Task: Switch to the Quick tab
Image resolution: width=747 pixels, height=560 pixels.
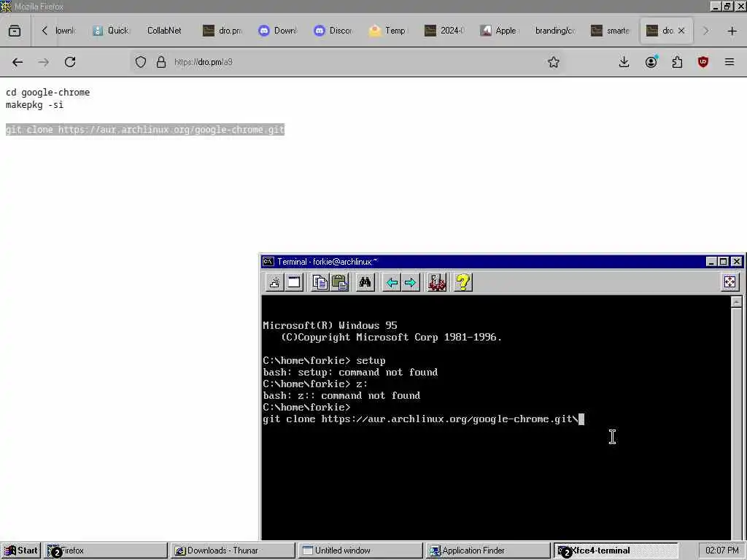Action: (x=111, y=31)
